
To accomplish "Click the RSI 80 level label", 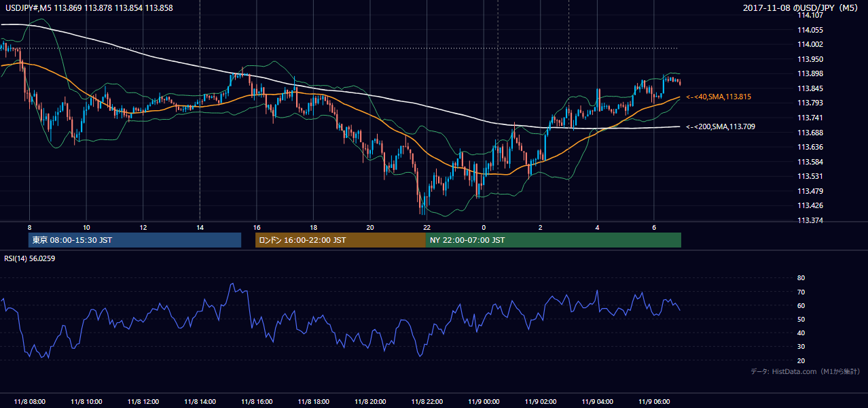I will [801, 278].
